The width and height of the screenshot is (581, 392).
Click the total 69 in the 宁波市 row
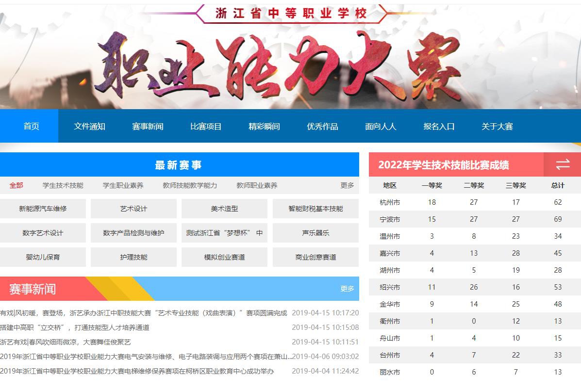[558, 219]
